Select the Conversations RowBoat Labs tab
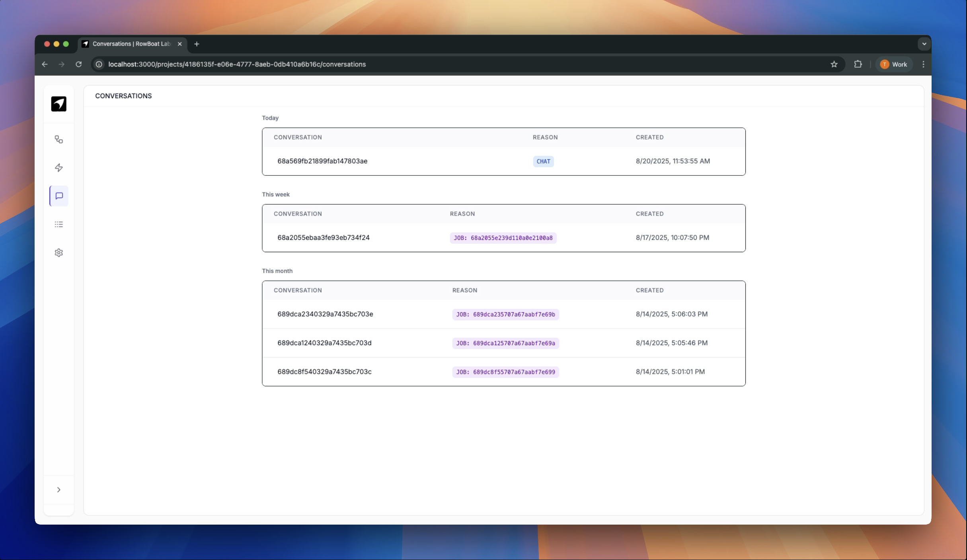This screenshot has height=560, width=967. click(131, 44)
